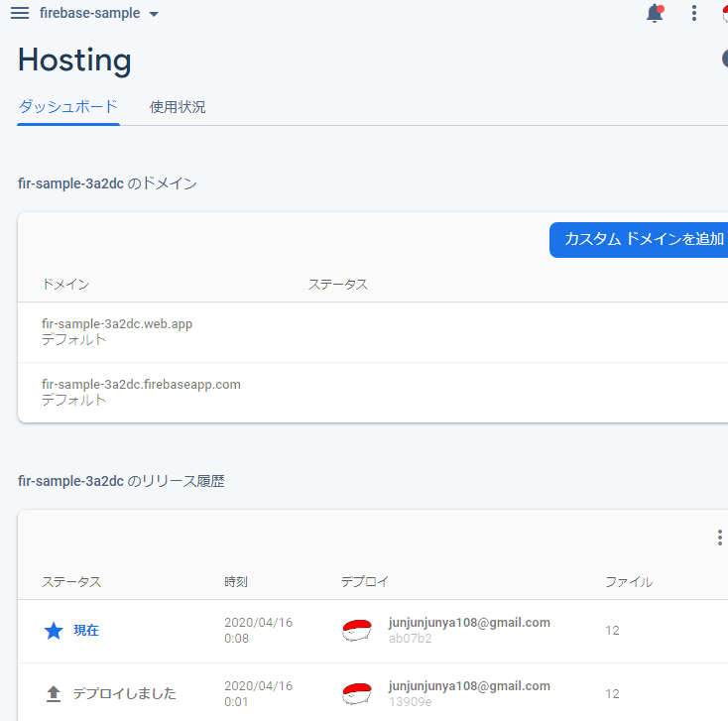Click ステータス header in the domain table

click(338, 285)
